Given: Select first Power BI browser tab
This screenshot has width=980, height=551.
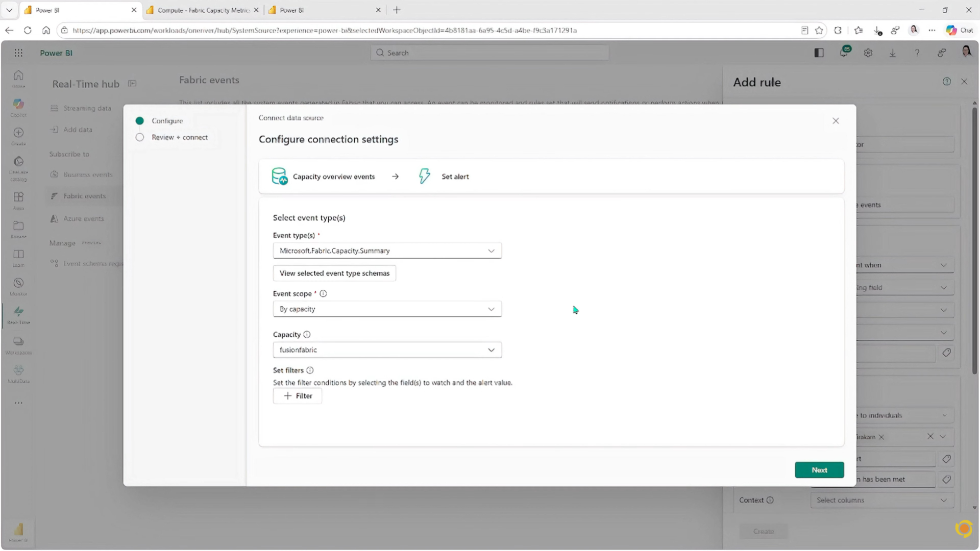Looking at the screenshot, I should (81, 10).
